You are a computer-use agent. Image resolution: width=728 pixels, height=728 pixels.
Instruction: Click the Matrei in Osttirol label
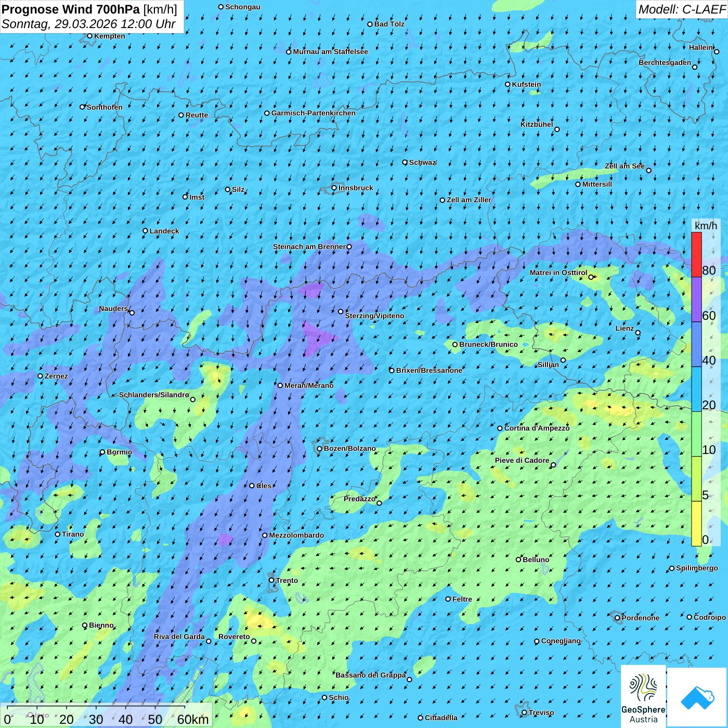558,272
